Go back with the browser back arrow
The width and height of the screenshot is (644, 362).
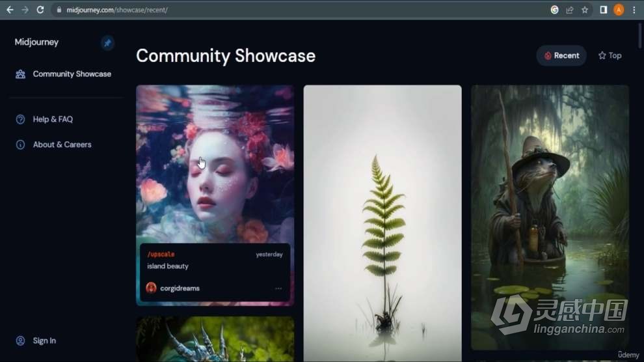click(10, 10)
